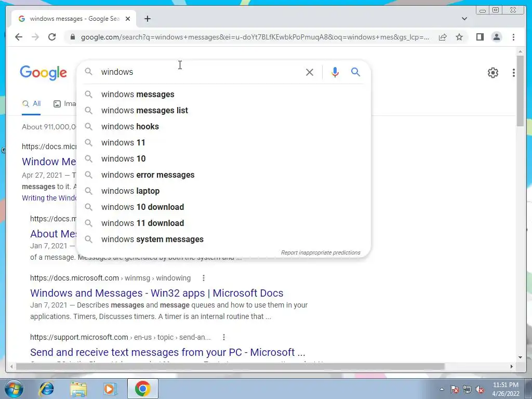Open Writing the Window sublink
The image size is (532, 399).
point(49,198)
